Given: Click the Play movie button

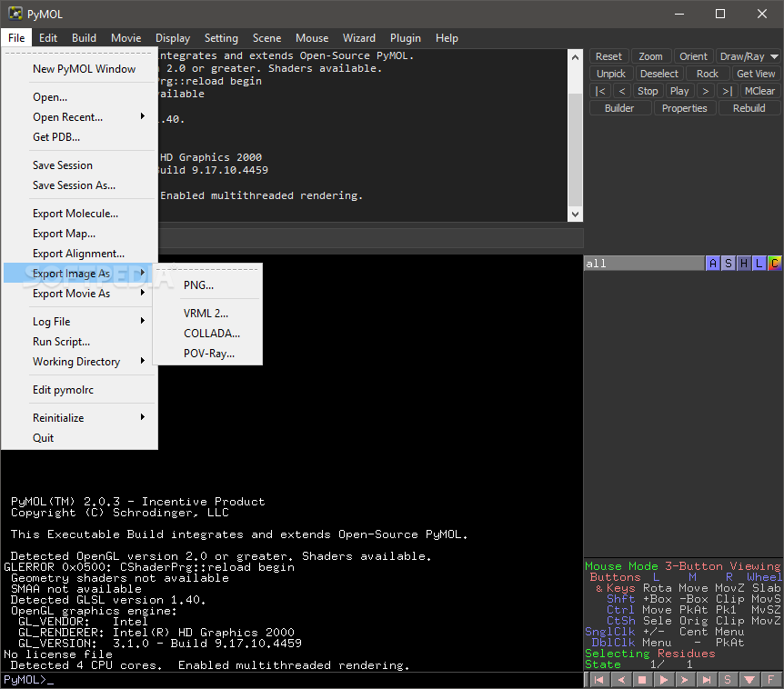Looking at the screenshot, I should [679, 91].
